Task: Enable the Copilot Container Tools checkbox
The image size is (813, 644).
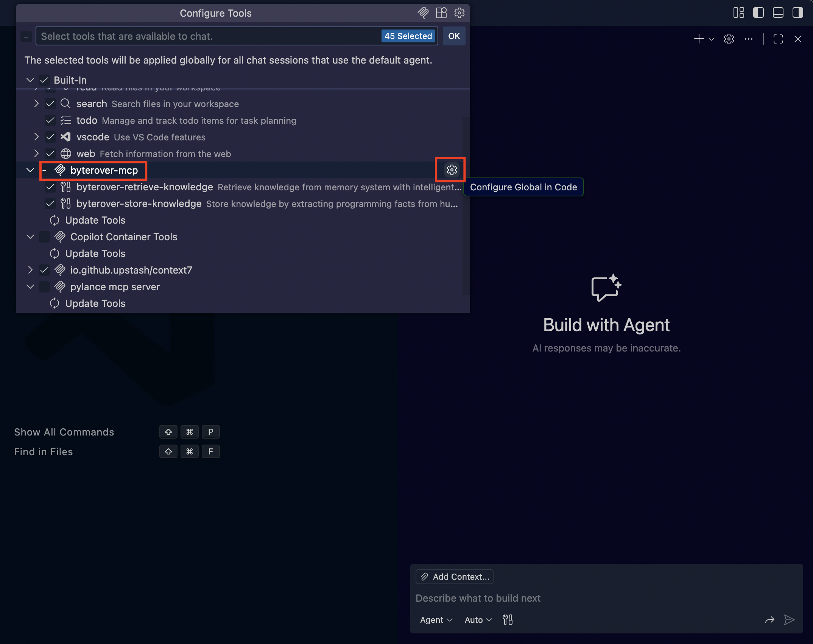Action: coord(44,237)
